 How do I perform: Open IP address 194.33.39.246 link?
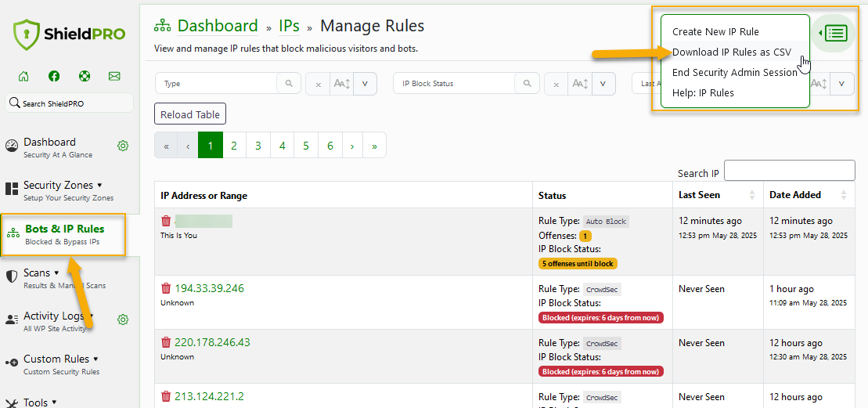click(x=209, y=288)
